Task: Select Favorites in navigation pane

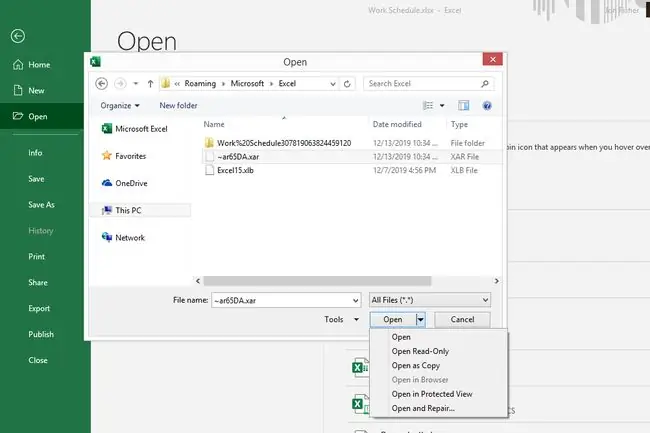Action: coord(124,156)
